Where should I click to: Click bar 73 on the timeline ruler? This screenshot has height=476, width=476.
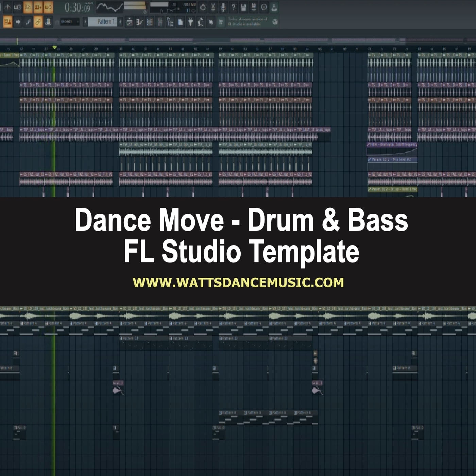click(x=370, y=49)
